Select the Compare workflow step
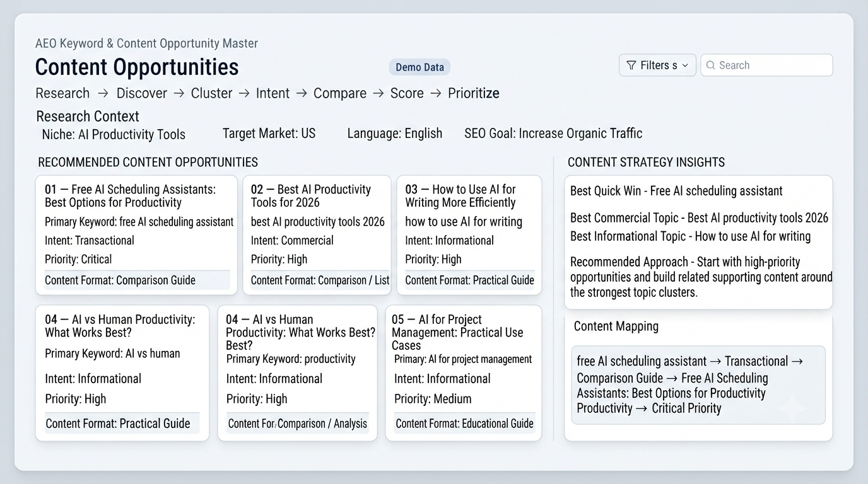Screen dimensions: 868x484 pos(340,93)
